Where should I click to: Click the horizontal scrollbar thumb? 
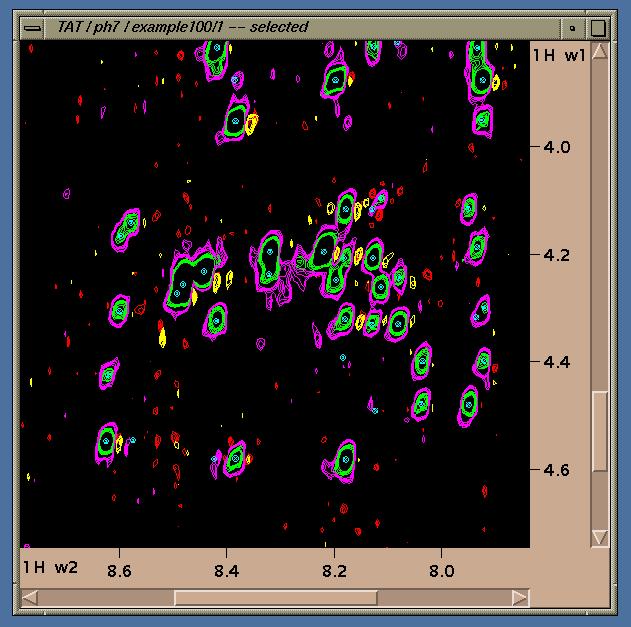[275, 597]
